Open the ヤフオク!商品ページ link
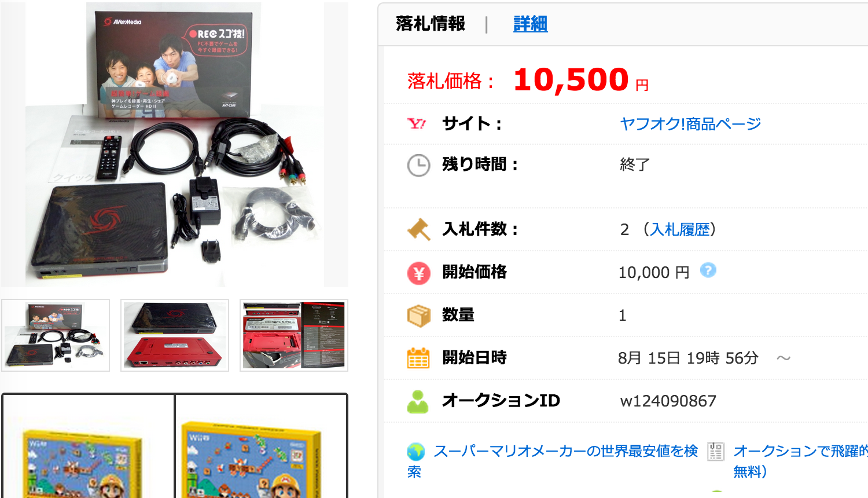The width and height of the screenshot is (868, 498). point(690,123)
